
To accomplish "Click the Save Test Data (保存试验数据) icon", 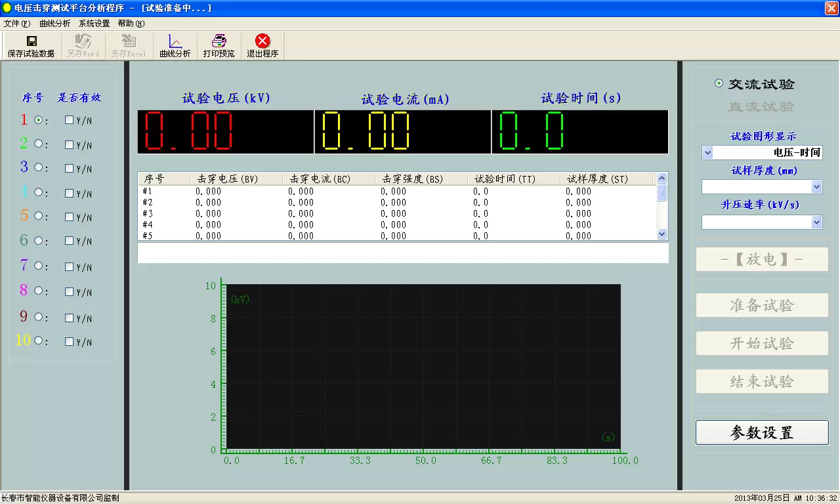I will [31, 42].
